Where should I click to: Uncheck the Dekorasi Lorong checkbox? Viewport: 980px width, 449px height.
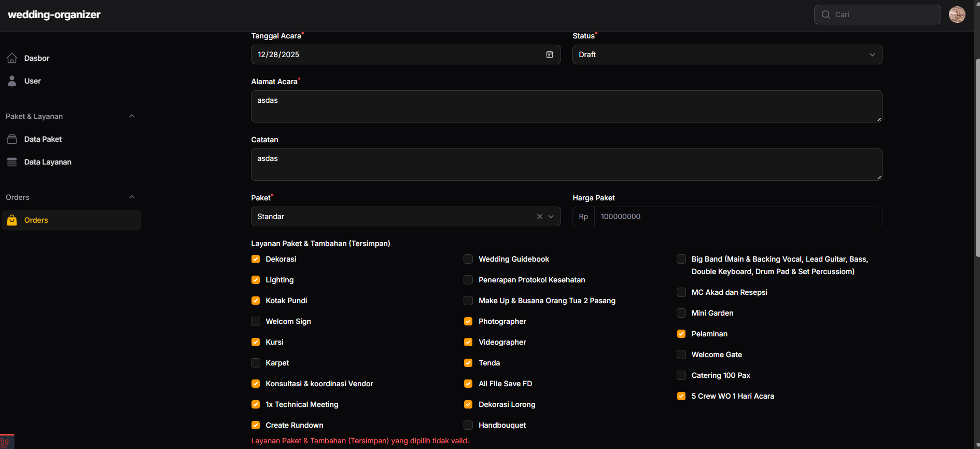[x=468, y=404]
